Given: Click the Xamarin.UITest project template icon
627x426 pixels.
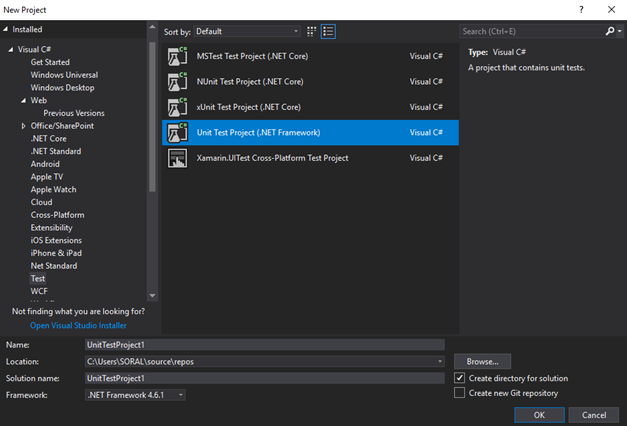Looking at the screenshot, I should pos(177,158).
